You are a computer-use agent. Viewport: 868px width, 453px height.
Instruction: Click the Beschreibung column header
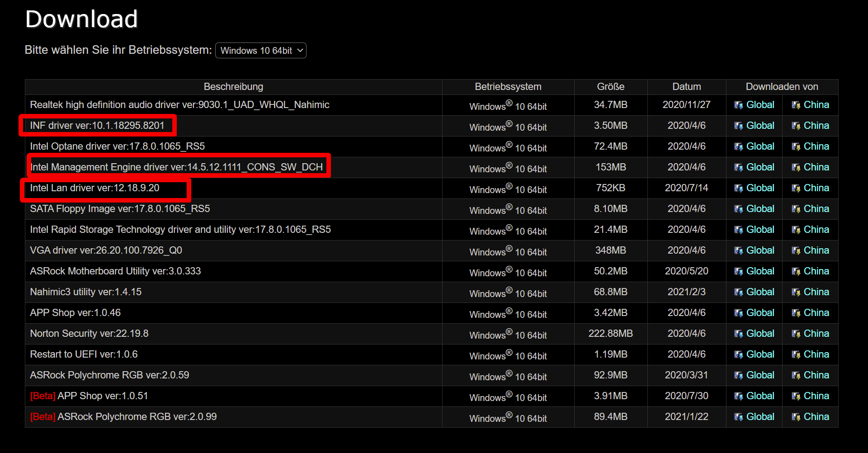[x=233, y=87]
